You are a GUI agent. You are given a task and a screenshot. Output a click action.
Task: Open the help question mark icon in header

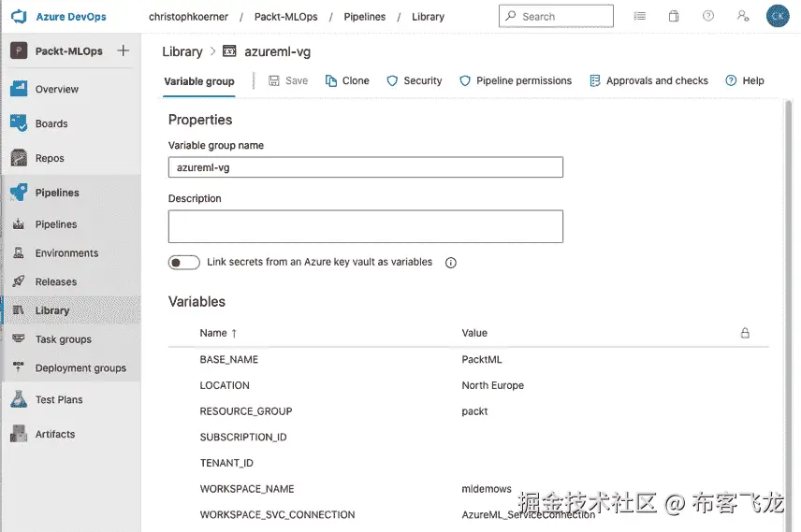point(708,16)
